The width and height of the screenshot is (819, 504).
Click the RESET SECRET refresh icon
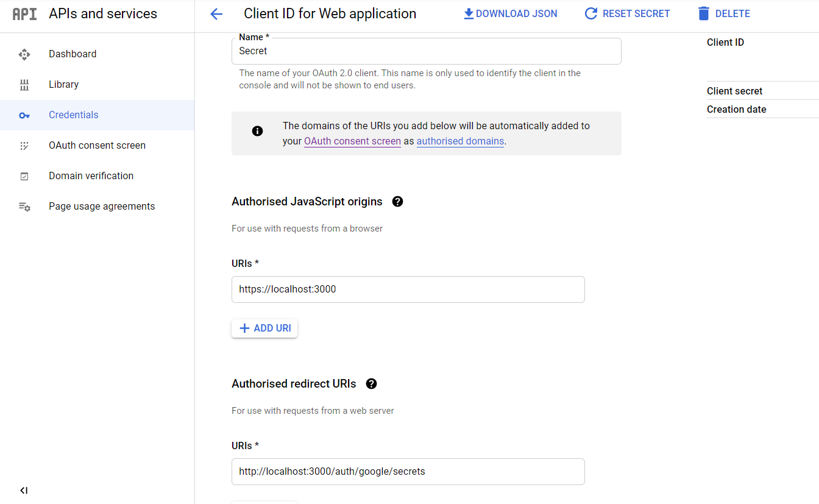(x=590, y=13)
